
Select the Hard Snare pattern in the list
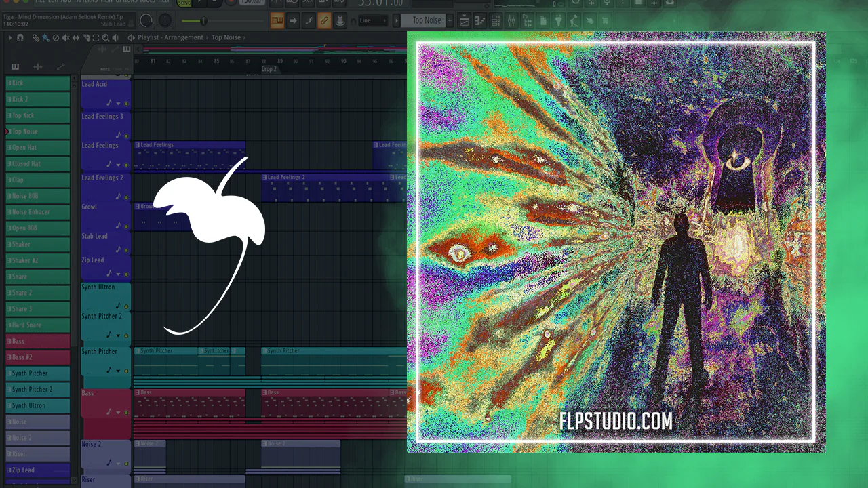tap(38, 325)
